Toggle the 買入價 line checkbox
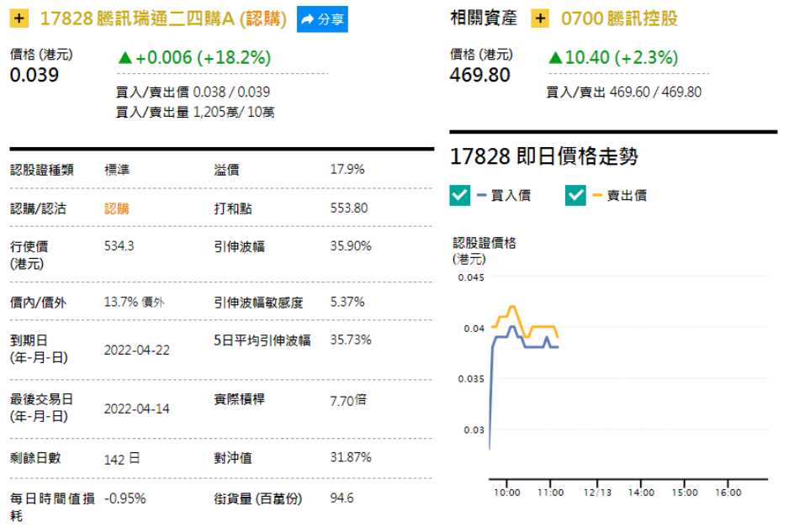Screen dimensions: 789x532 tap(460, 195)
